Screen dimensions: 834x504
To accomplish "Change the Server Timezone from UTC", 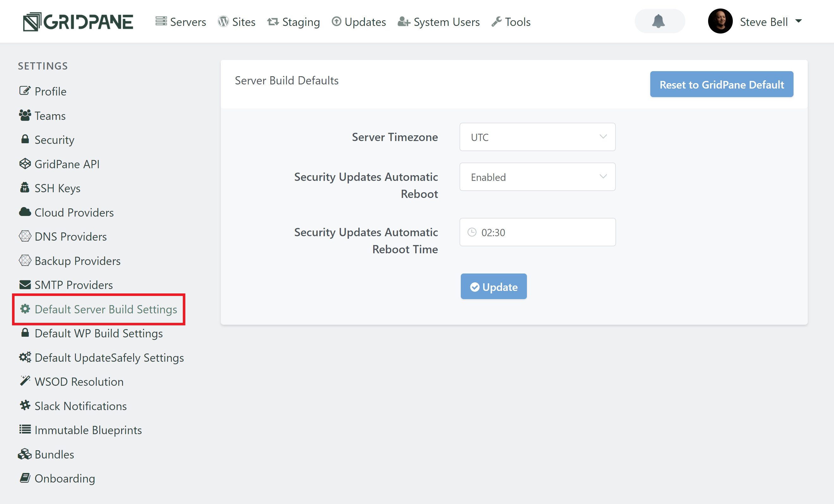I will tap(537, 137).
